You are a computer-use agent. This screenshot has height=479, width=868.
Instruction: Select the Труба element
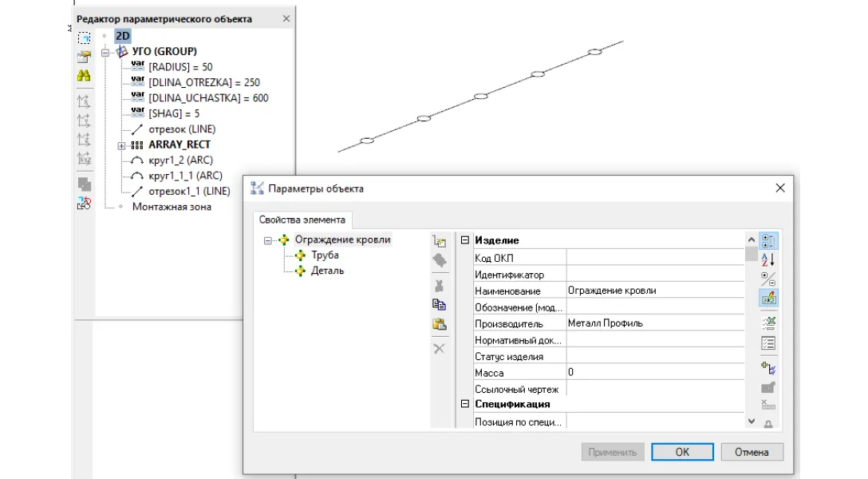pyautogui.click(x=325, y=255)
